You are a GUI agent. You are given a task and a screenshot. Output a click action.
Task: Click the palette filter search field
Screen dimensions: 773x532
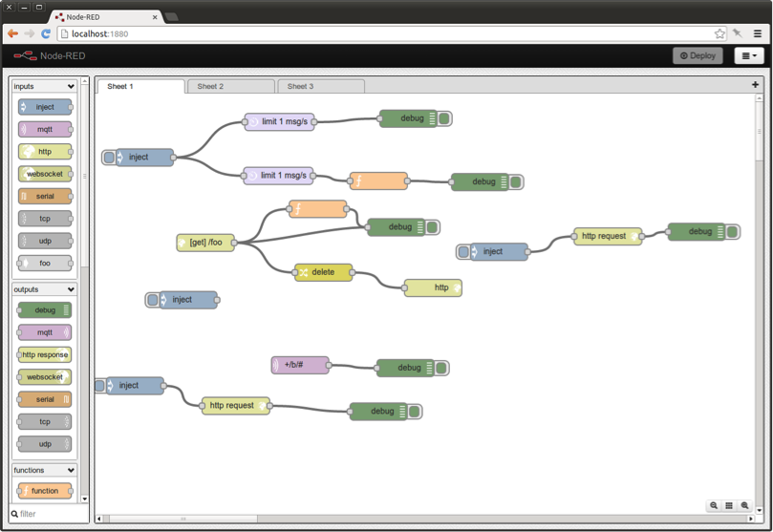coord(50,514)
